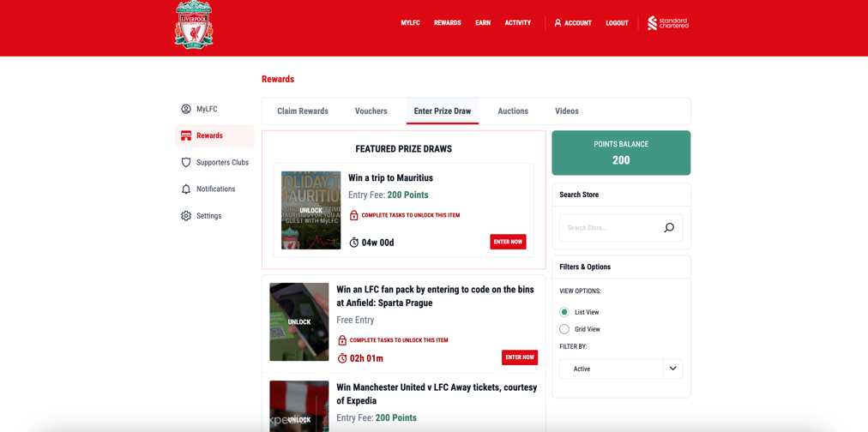Switch to the Videos tab
Image resolution: width=868 pixels, height=432 pixels.
coord(567,111)
